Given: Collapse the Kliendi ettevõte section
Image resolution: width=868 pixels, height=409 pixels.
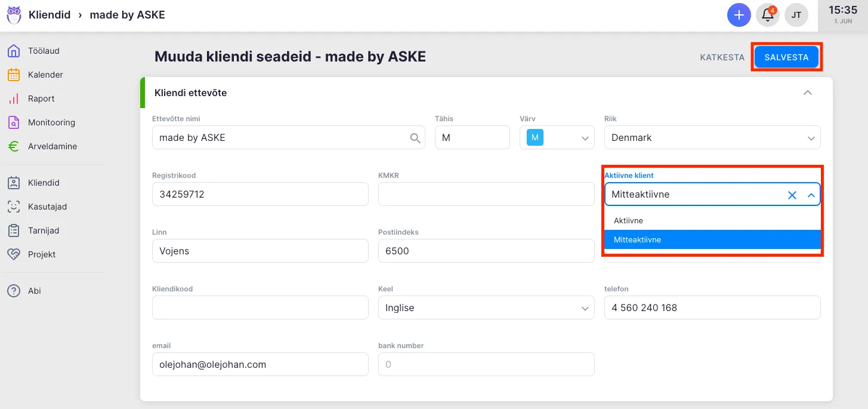Looking at the screenshot, I should pyautogui.click(x=807, y=93).
